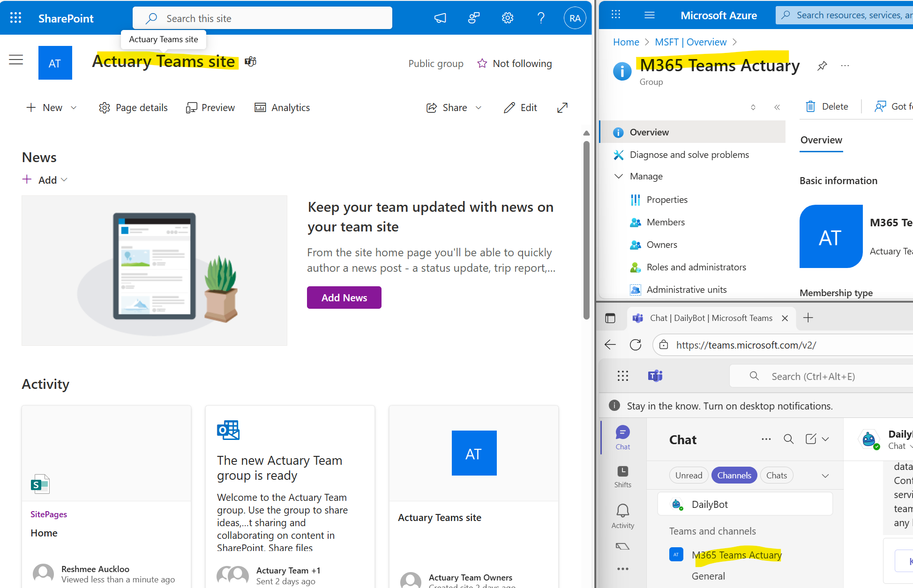Click the megaphone icon in SharePoint header

440,18
